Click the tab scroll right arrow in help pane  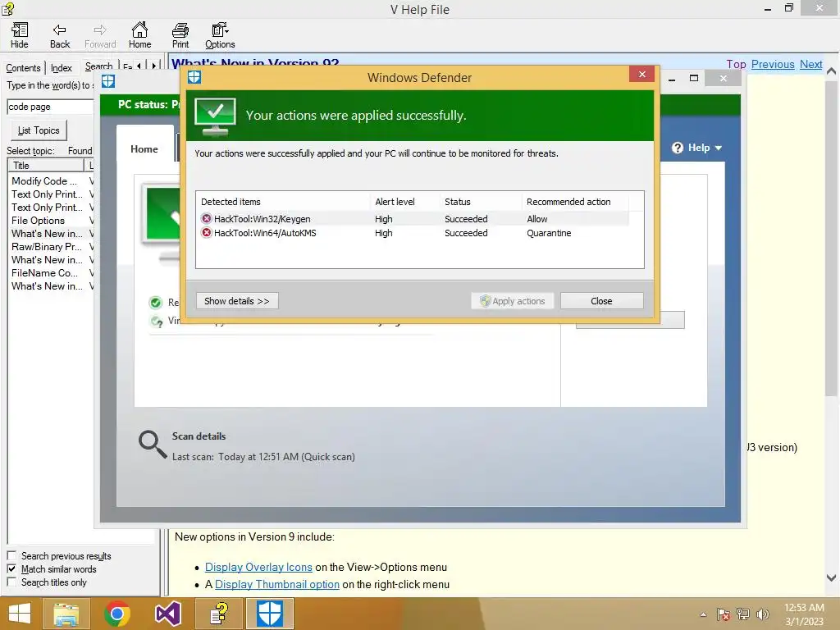(x=153, y=66)
